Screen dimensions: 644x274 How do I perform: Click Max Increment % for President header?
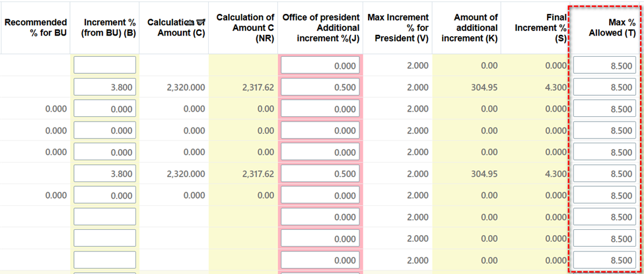tap(398, 27)
